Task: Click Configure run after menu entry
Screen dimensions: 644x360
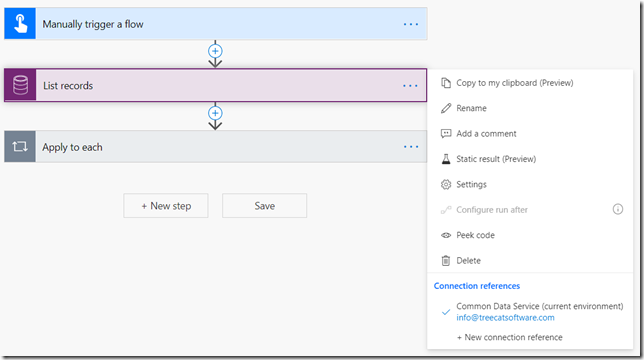Action: [492, 210]
